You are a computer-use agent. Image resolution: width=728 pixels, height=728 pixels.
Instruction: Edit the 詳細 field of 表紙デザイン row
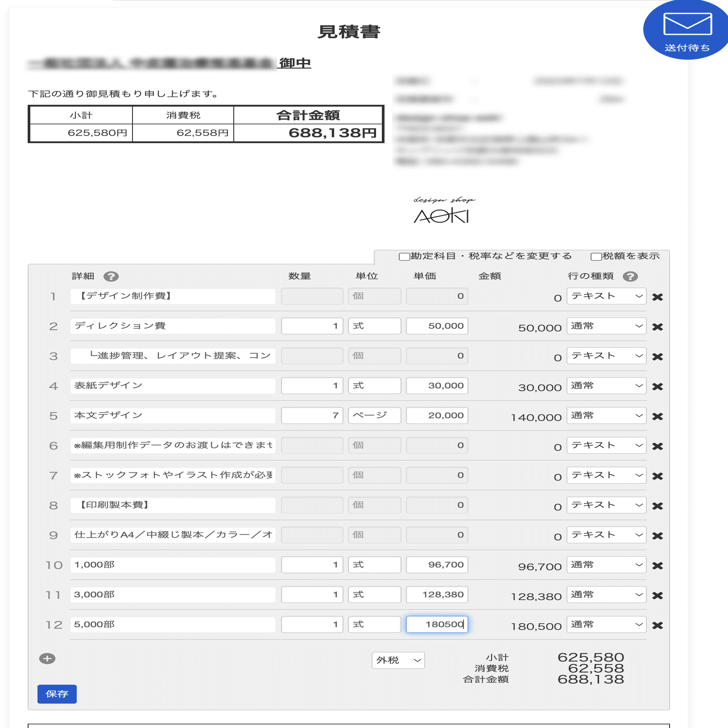[x=173, y=385]
